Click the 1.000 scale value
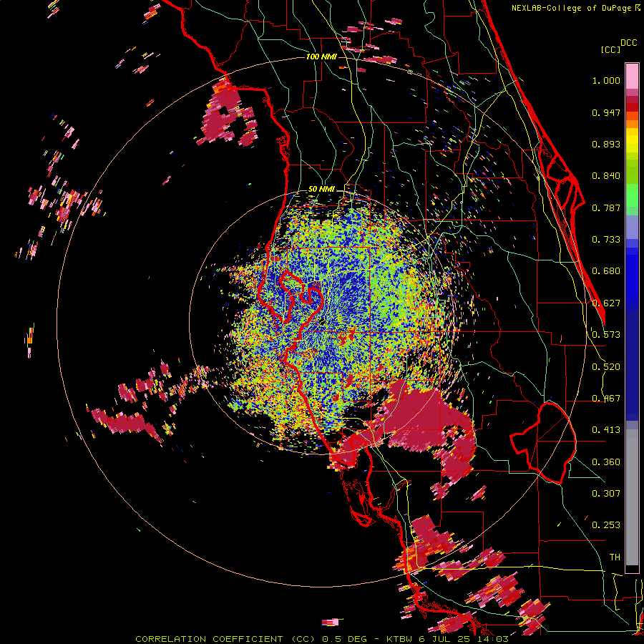This screenshot has height=644, width=644. pos(606,80)
